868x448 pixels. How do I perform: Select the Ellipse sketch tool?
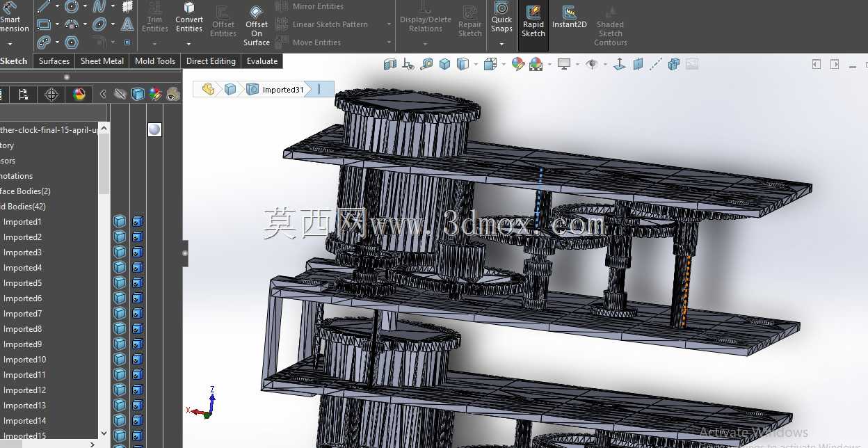click(x=99, y=24)
